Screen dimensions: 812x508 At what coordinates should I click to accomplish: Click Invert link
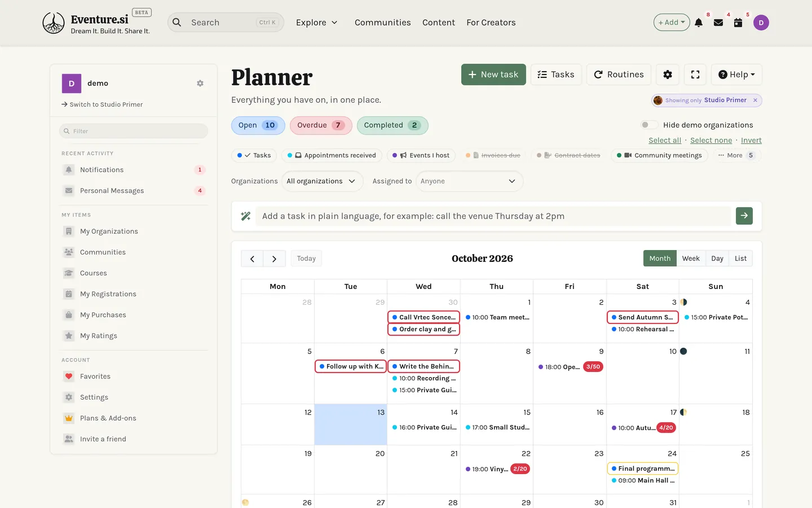(x=751, y=141)
